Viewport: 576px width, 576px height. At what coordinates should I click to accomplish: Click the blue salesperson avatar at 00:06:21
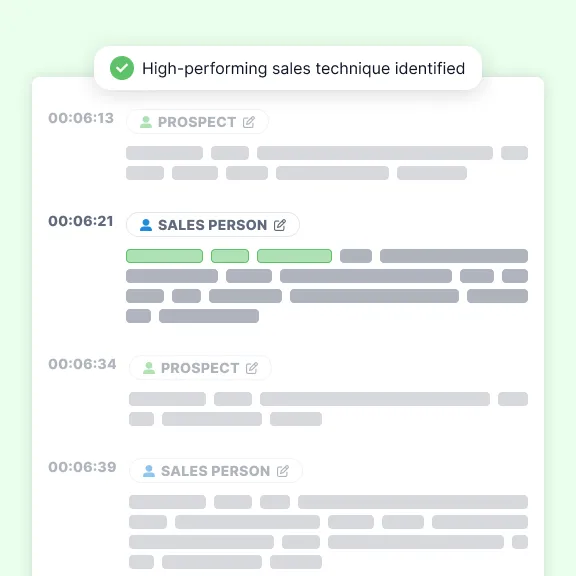click(x=146, y=225)
